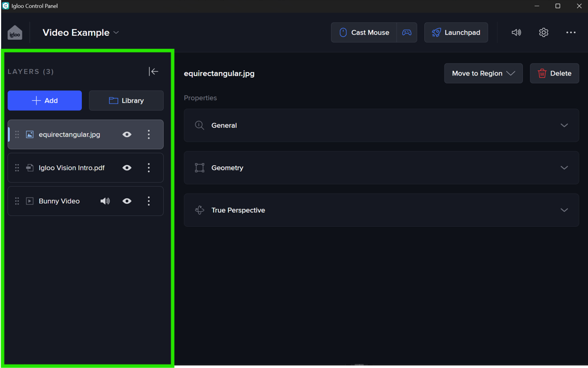The height and width of the screenshot is (368, 588).
Task: Click the blue Add layer button
Action: pos(44,100)
